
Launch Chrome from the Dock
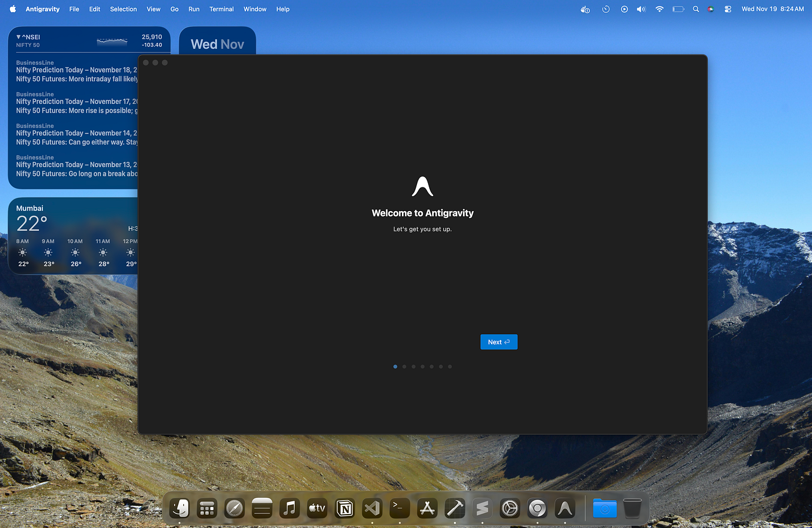(x=537, y=508)
